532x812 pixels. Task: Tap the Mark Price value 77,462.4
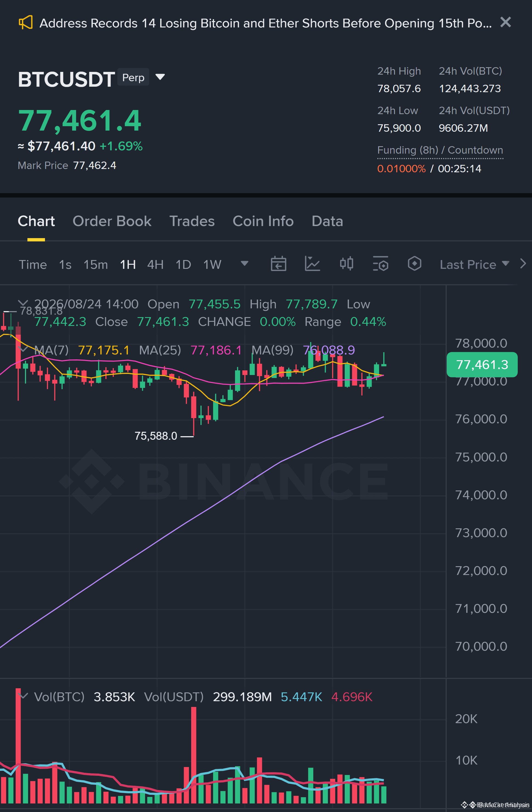point(94,165)
